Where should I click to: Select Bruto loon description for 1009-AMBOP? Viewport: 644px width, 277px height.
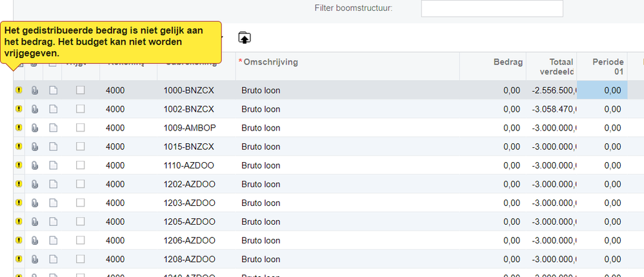coord(261,128)
